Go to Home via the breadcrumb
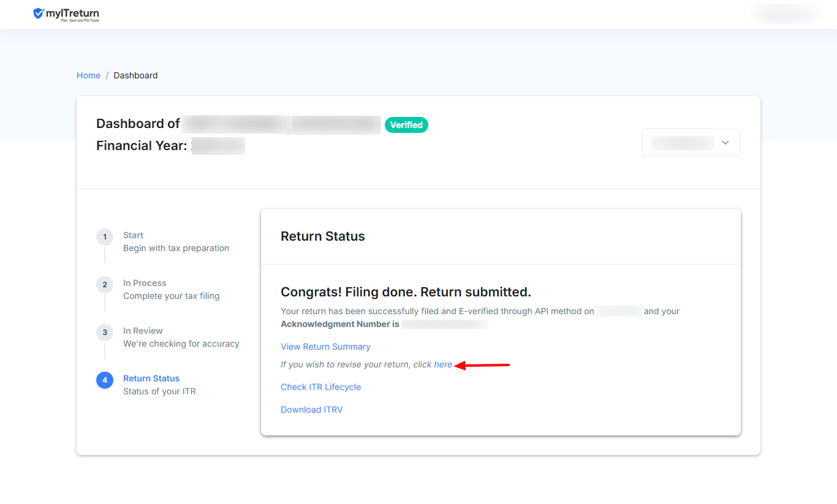Image resolution: width=837 pixels, height=504 pixels. 88,75
